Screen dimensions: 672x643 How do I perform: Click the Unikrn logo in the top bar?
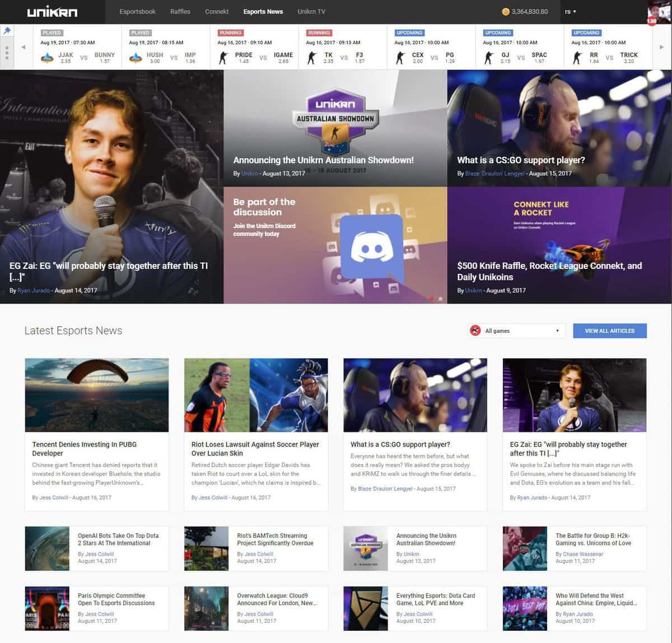[x=52, y=11]
